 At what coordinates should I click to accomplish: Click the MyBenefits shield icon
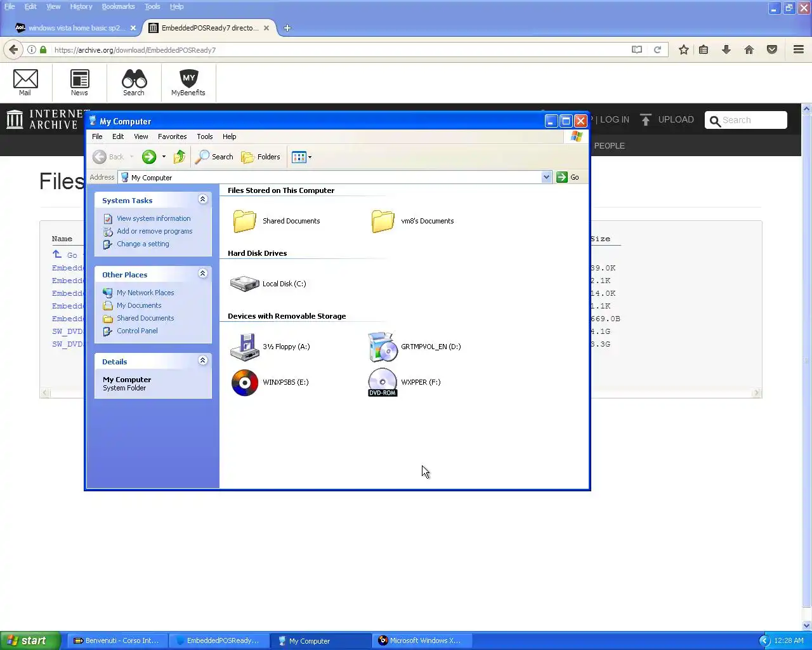point(188,83)
